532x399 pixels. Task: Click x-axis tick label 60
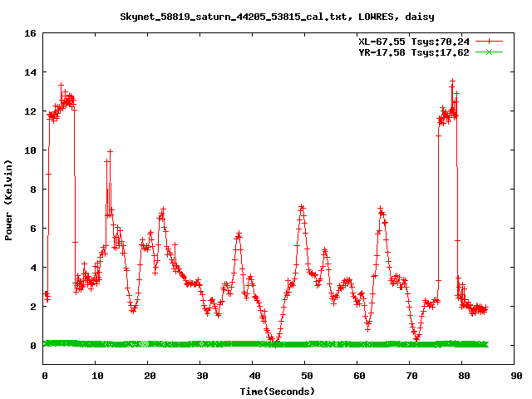[x=359, y=376]
